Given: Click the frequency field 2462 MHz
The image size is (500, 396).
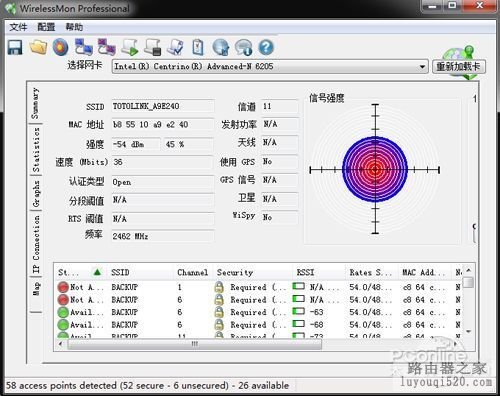Looking at the screenshot, I should tap(163, 236).
